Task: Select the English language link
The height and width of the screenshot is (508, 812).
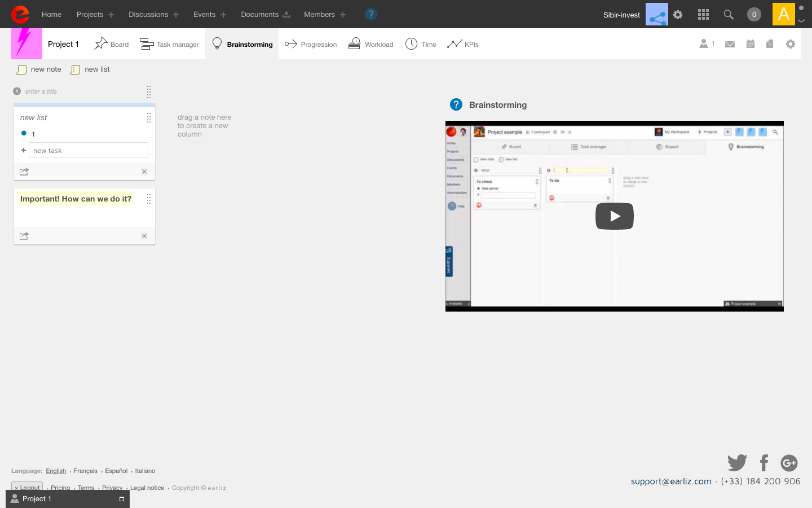Action: [56, 471]
